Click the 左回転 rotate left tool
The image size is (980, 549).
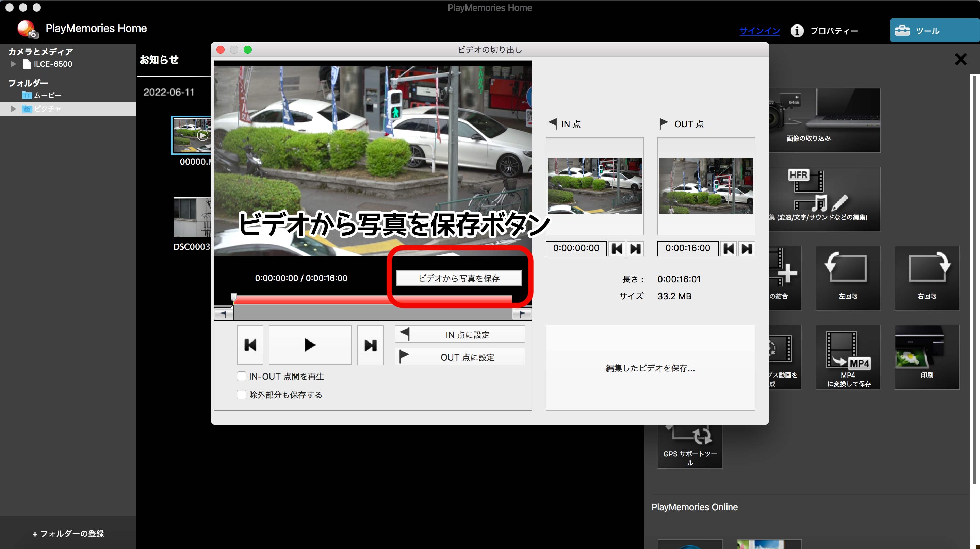848,278
